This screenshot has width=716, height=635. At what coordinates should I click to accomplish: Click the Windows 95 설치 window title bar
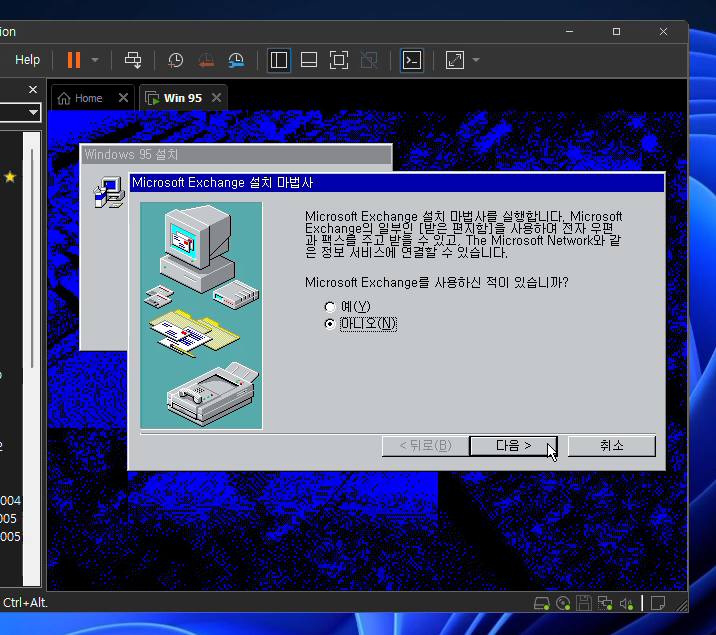click(x=236, y=154)
